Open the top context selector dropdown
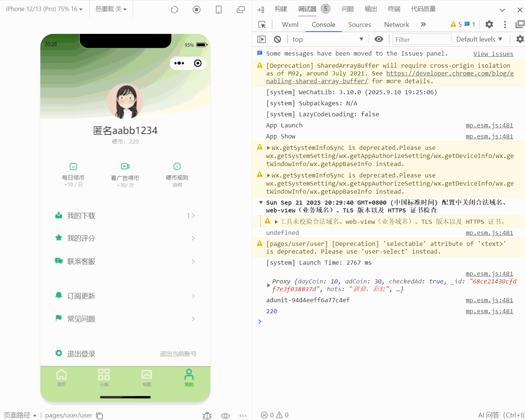The height and width of the screenshot is (420, 525). [328, 39]
